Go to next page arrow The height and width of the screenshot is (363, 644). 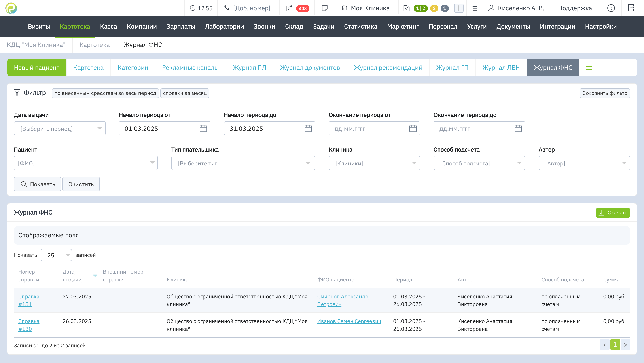pos(625,344)
